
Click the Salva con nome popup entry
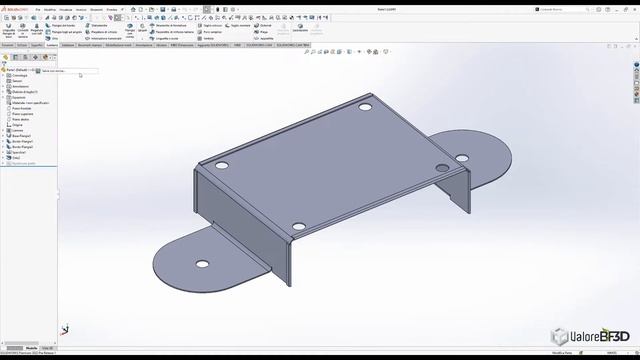[67, 71]
